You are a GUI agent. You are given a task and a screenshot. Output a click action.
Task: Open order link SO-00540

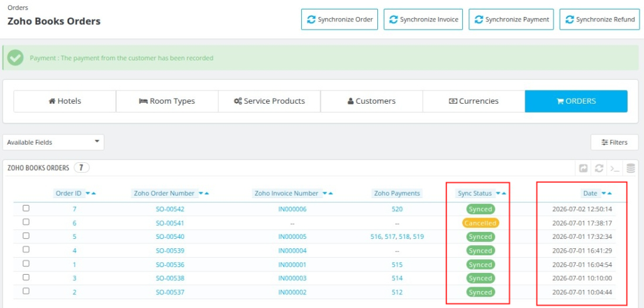pyautogui.click(x=170, y=237)
